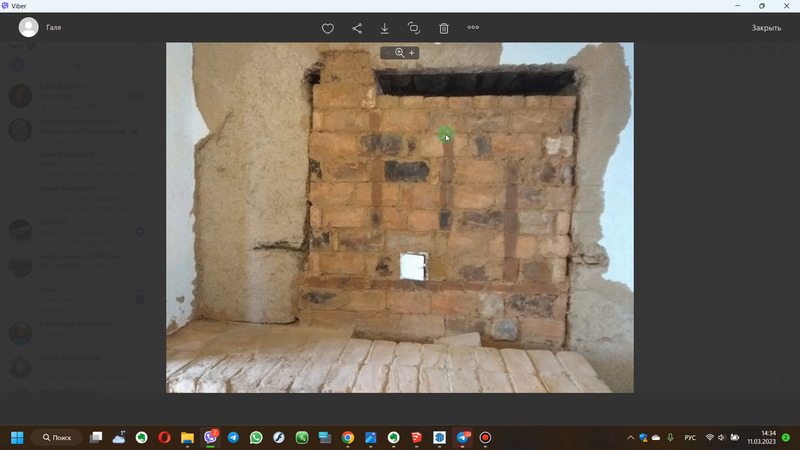This screenshot has height=450, width=800.
Task: Click the sender avatar next to Галя
Action: coord(29,28)
